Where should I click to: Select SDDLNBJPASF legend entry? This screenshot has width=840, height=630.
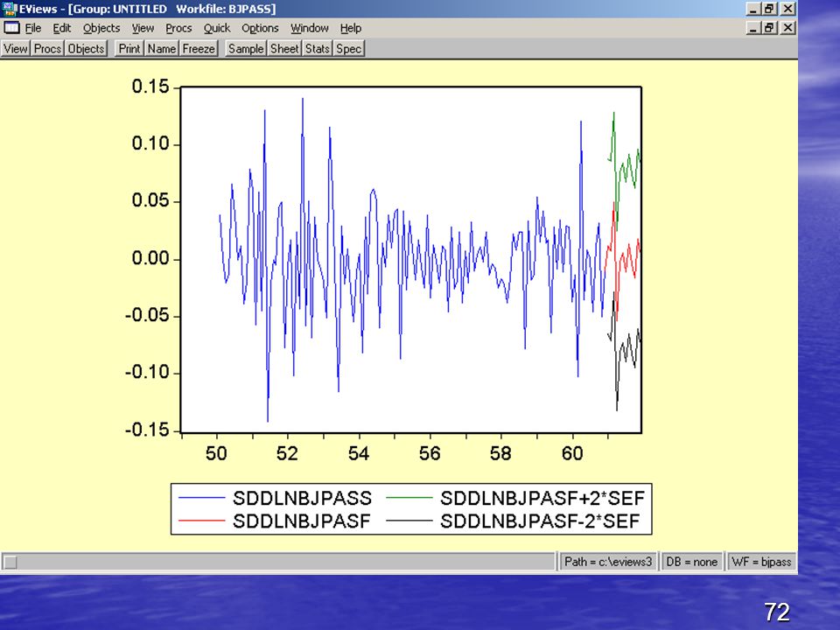tap(302, 521)
